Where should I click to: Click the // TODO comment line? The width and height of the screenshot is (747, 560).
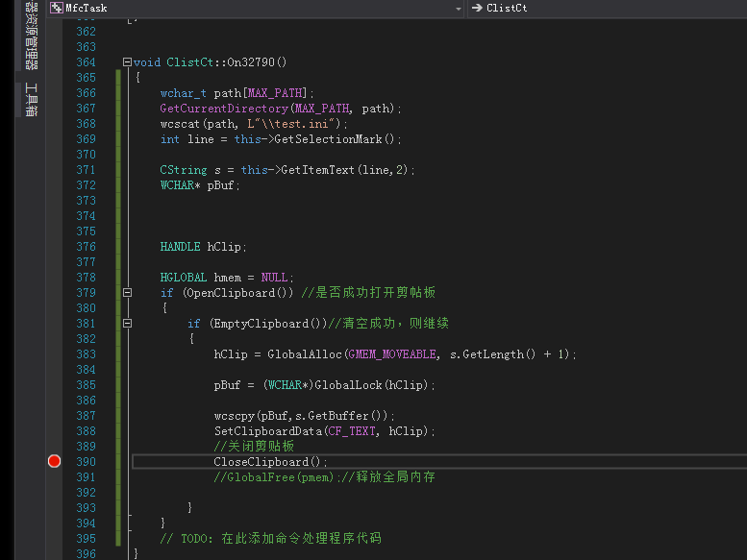click(x=270, y=539)
